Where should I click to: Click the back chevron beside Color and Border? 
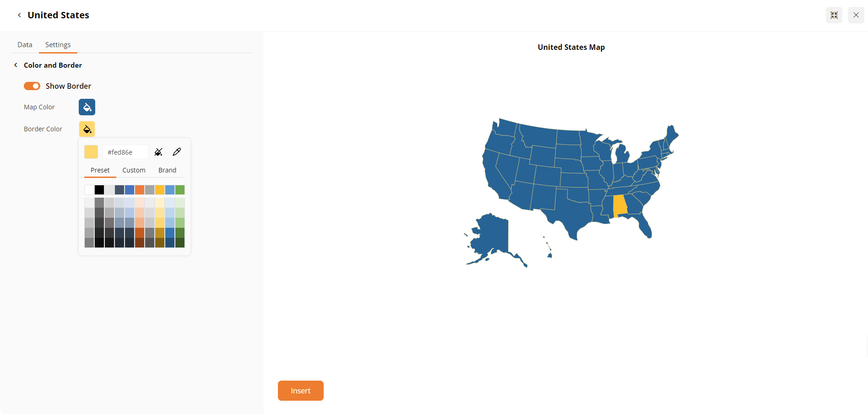(16, 65)
